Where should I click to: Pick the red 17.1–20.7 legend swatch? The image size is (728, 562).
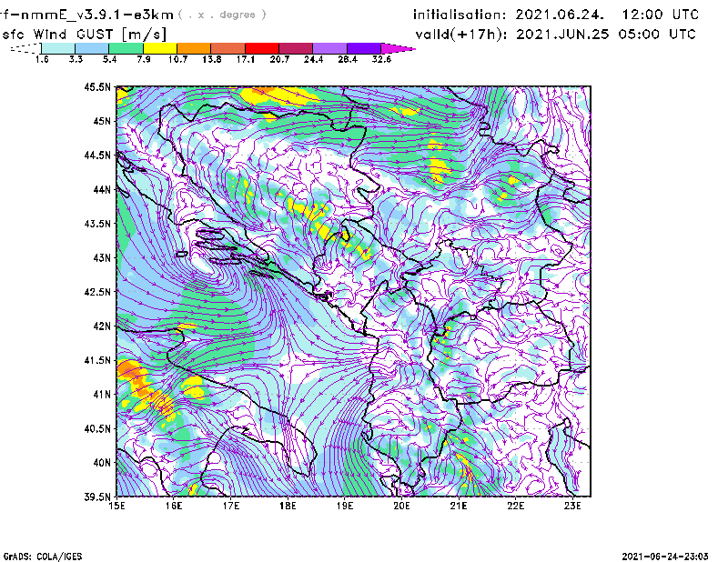pos(262,48)
